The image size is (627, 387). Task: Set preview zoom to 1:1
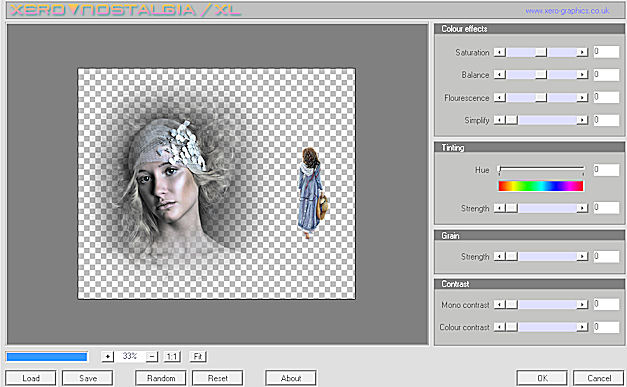pyautogui.click(x=172, y=356)
